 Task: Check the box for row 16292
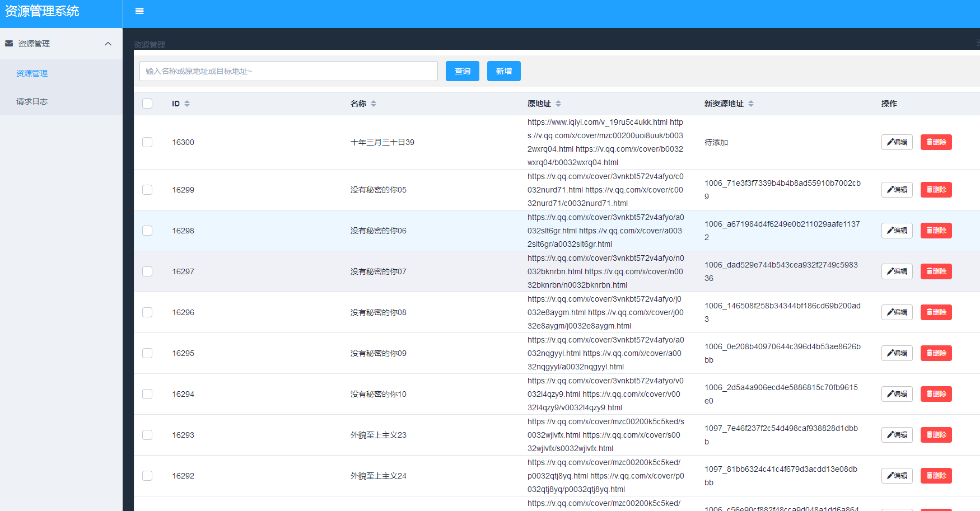(147, 476)
